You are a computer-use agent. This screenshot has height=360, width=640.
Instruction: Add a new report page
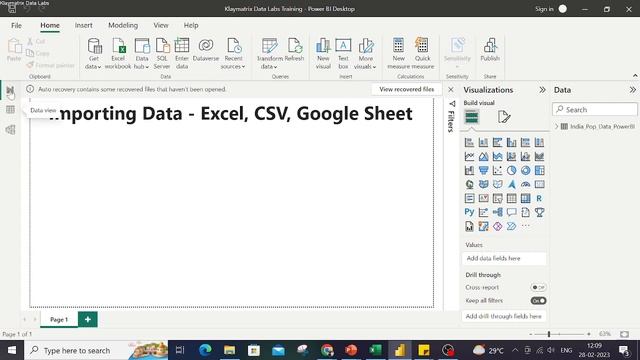88,320
